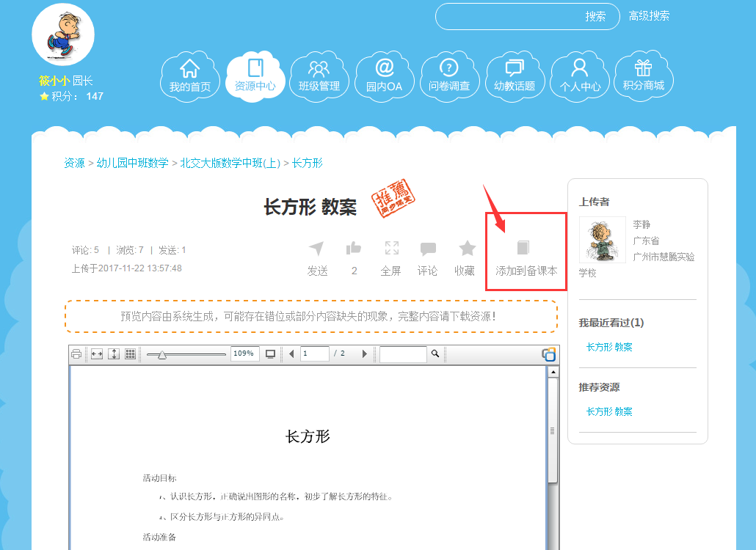Click the viewer zoom slider
Image resolution: width=756 pixels, height=550 pixels.
[186, 354]
